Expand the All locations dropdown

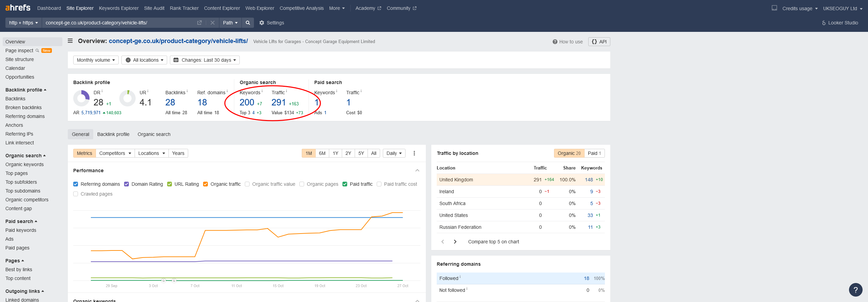pos(144,60)
